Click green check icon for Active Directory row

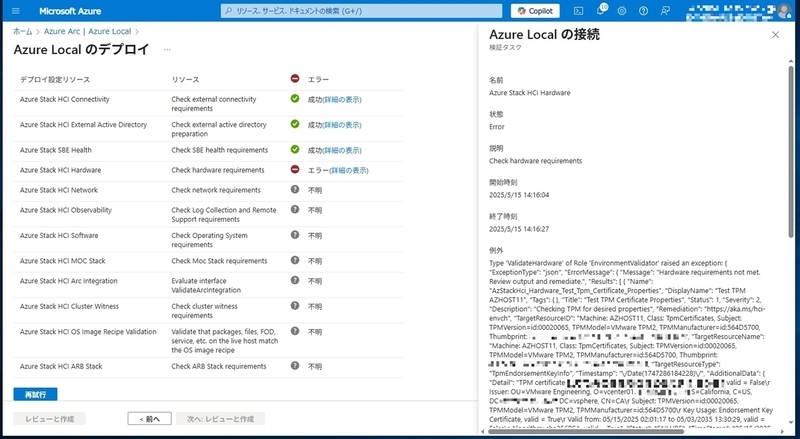295,124
